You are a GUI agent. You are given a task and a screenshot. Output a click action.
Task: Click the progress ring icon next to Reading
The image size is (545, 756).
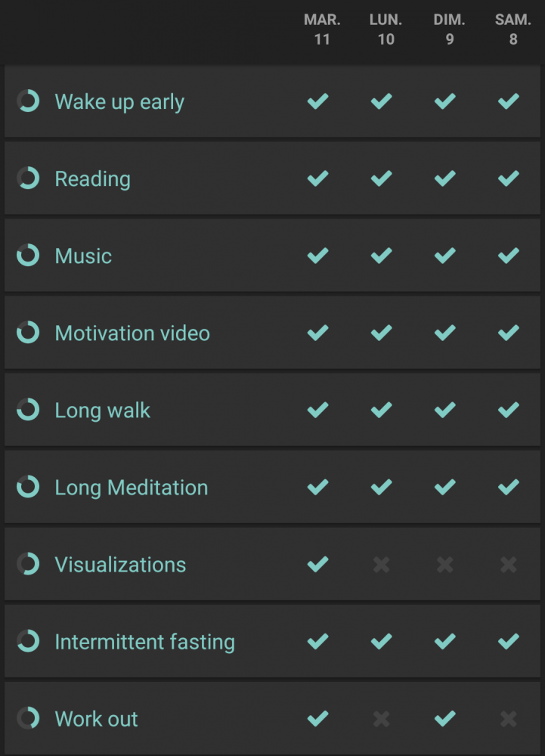click(x=28, y=178)
